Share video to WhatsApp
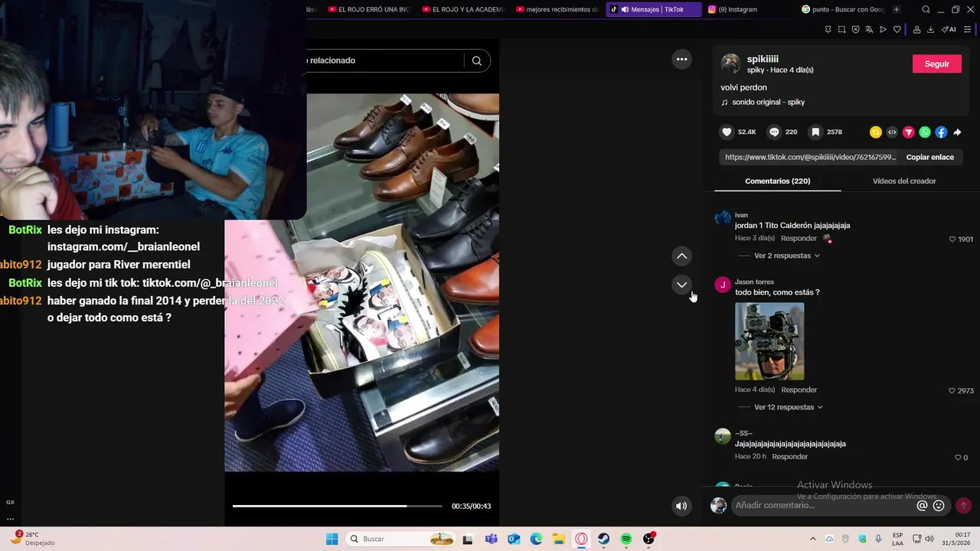 (925, 132)
